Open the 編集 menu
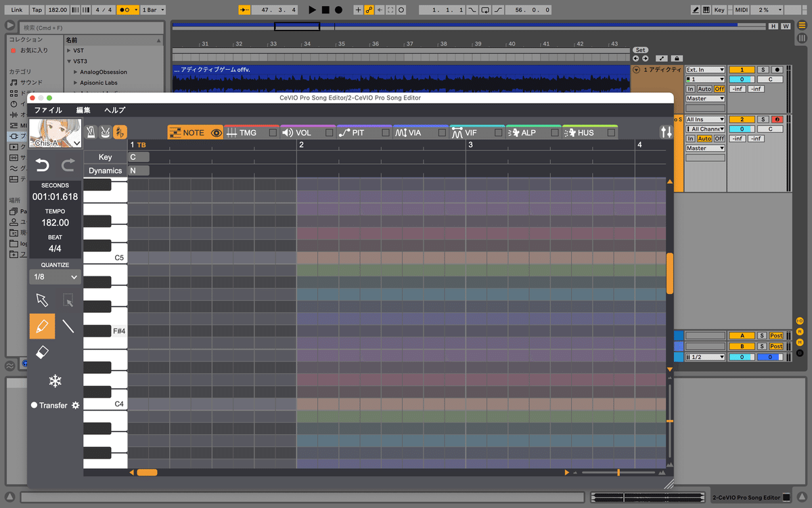 click(x=83, y=110)
